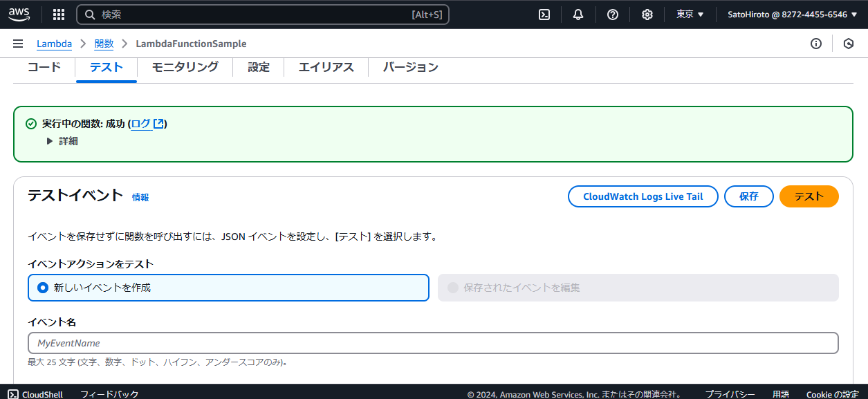Open the success banner external log icon

[158, 123]
